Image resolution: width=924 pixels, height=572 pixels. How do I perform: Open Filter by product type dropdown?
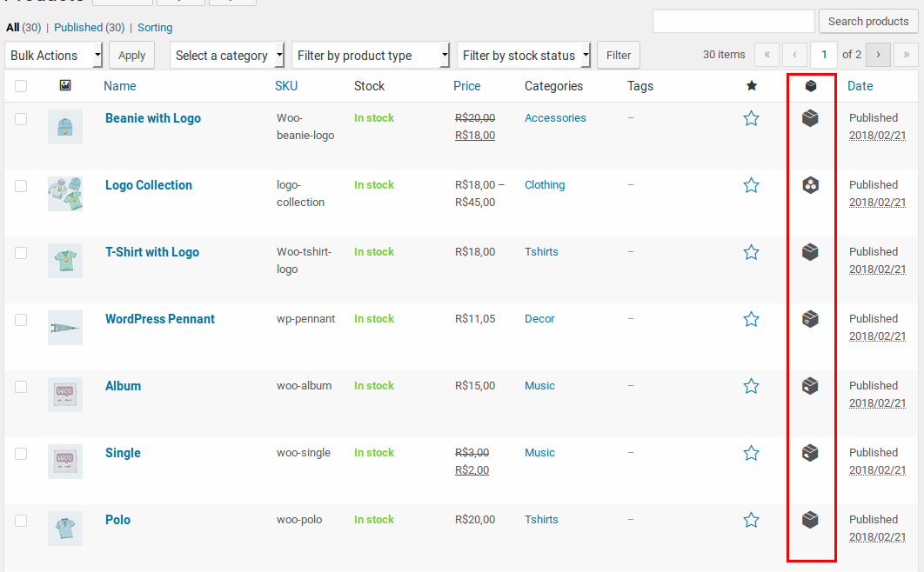(371, 56)
